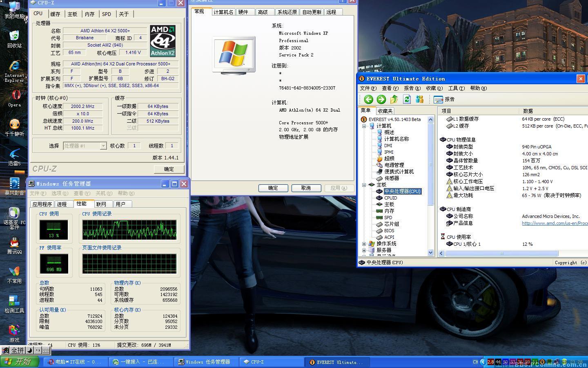Select 内存 in the EVEREST tree
The height and width of the screenshot is (368, 588).
point(389,211)
